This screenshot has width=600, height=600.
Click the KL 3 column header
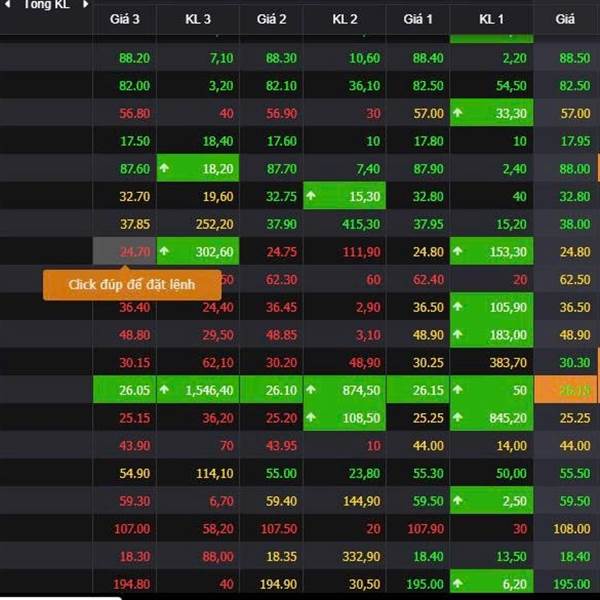click(198, 19)
